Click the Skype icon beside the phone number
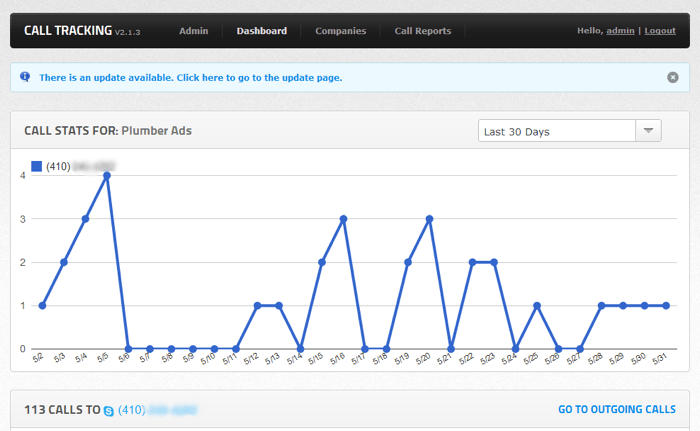The image size is (700, 431). coord(108,410)
